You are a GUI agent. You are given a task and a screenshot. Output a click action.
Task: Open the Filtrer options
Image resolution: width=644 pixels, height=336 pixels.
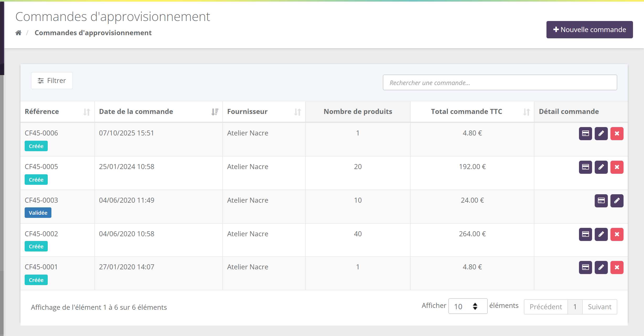(52, 81)
